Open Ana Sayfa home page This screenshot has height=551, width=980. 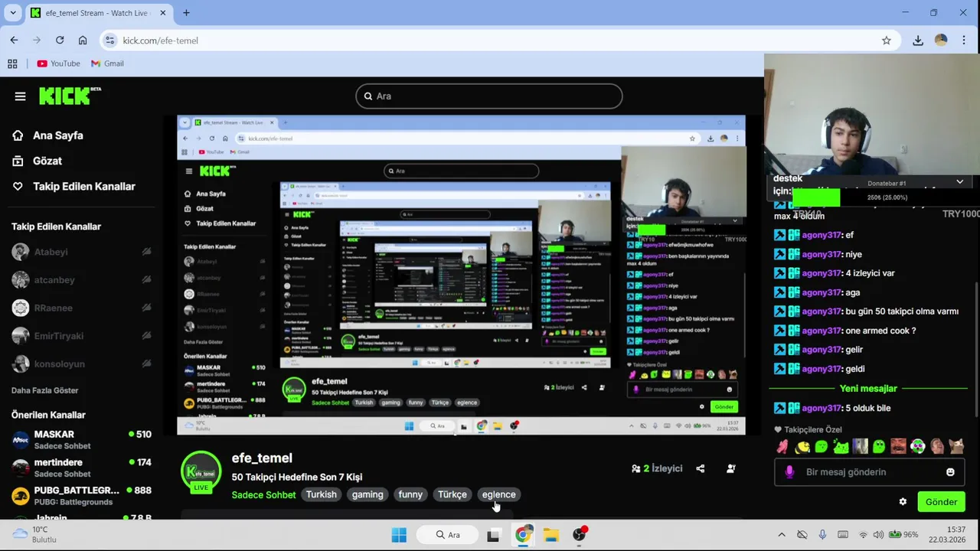(47, 135)
